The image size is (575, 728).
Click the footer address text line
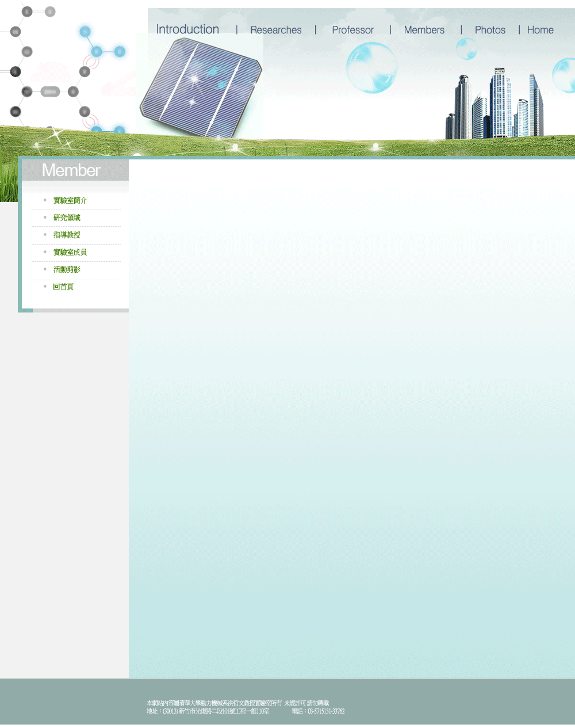tap(208, 711)
